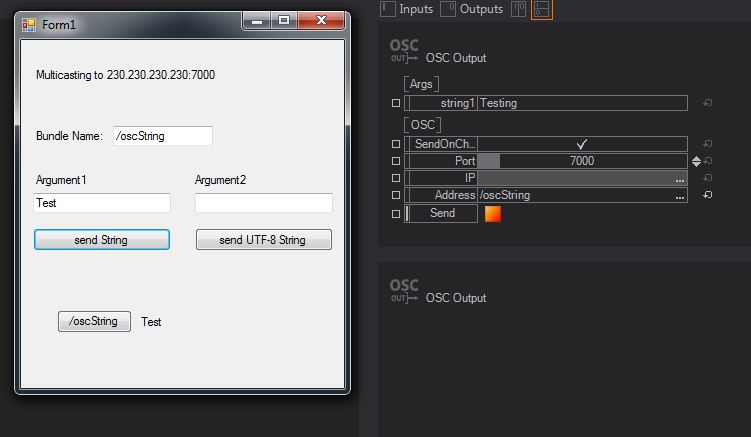
Task: Click the first OSC Output node icon
Action: [404, 51]
